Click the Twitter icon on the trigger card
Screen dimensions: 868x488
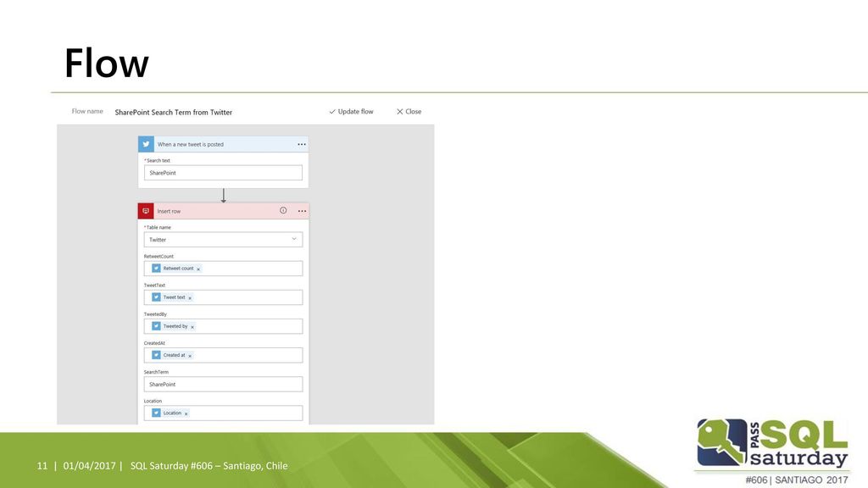pos(146,144)
